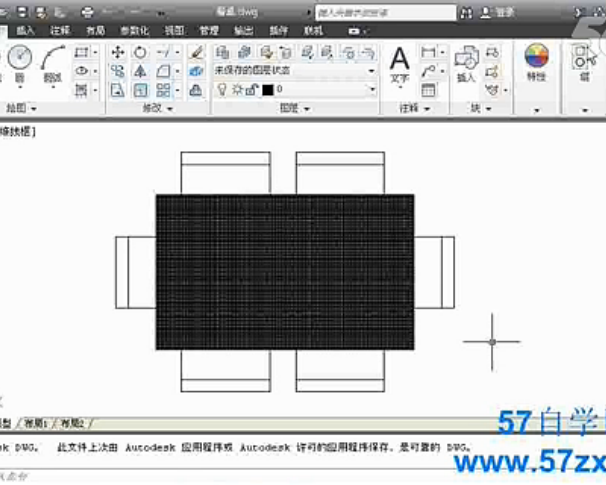The width and height of the screenshot is (606, 485).
Task: Click the Move tool icon
Action: [x=117, y=52]
